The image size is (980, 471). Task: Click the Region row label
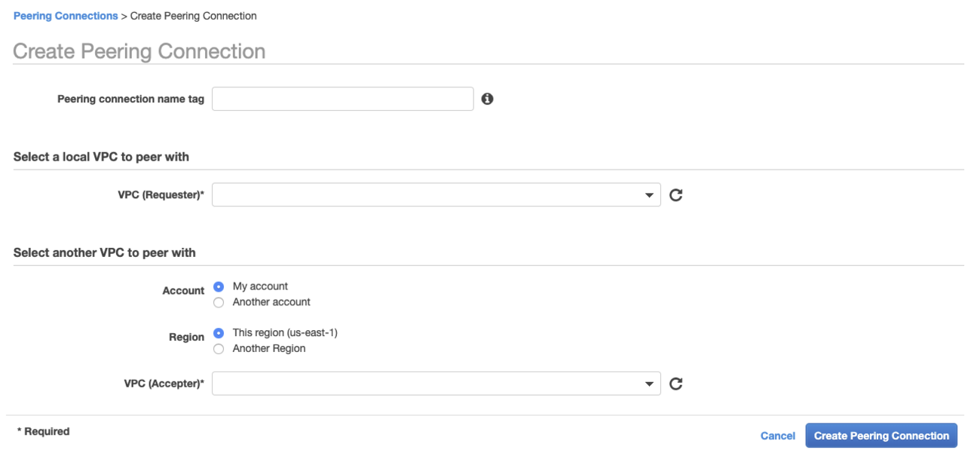(x=186, y=338)
